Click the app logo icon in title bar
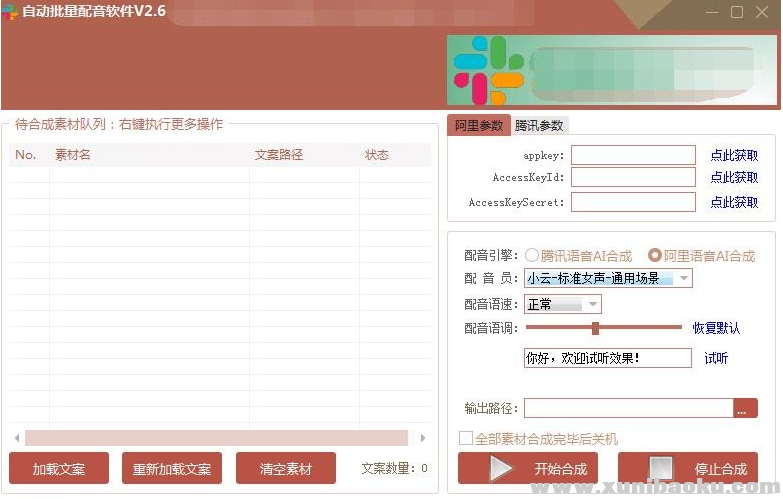This screenshot has width=783, height=499. click(x=11, y=12)
